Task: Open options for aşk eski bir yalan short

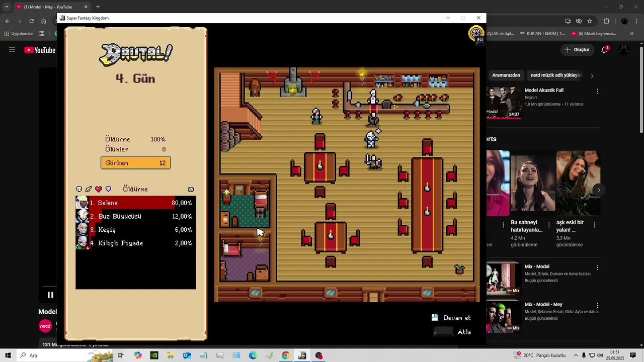Action: coord(594,225)
